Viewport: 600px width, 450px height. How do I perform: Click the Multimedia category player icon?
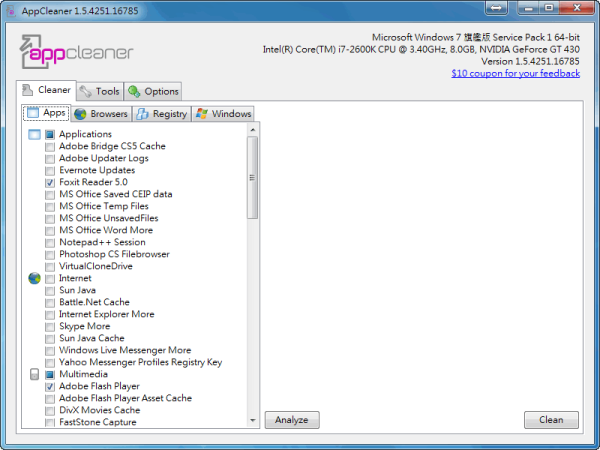[x=34, y=374]
